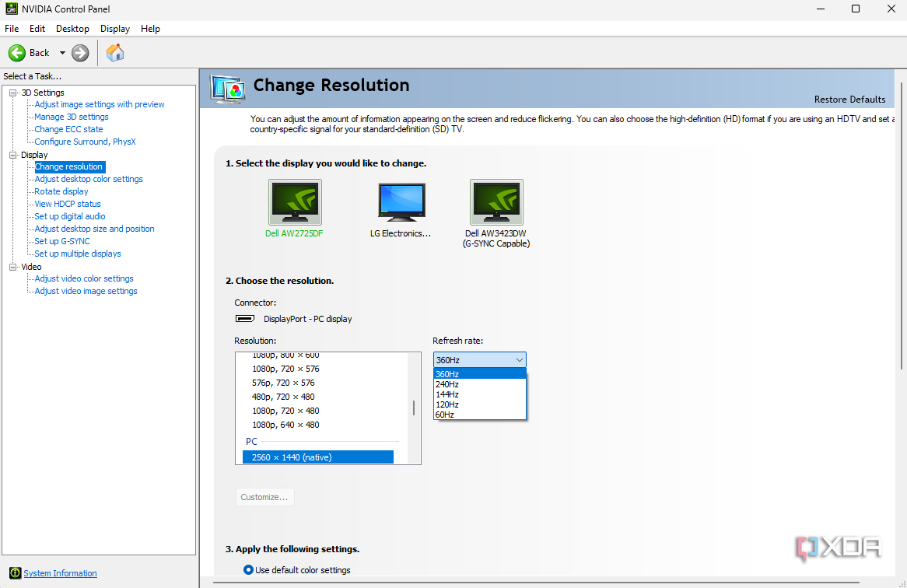Click the System Information icon
907x588 pixels.
[x=15, y=573]
